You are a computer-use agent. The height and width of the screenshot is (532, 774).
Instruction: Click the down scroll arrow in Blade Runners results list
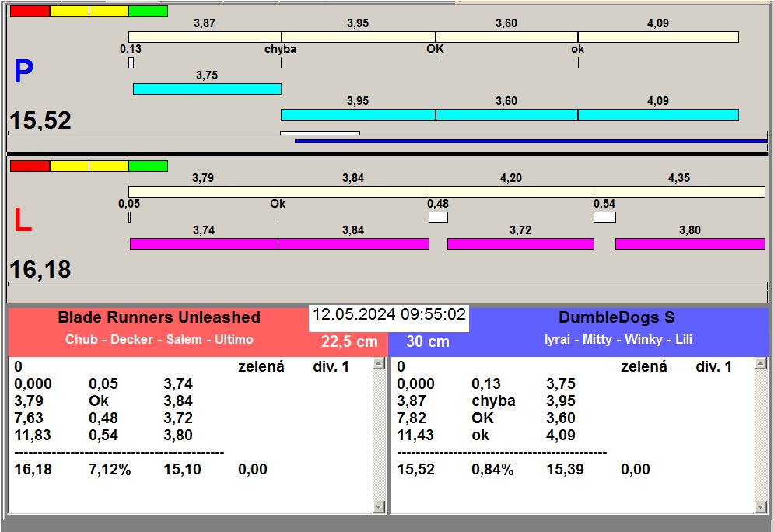(379, 507)
